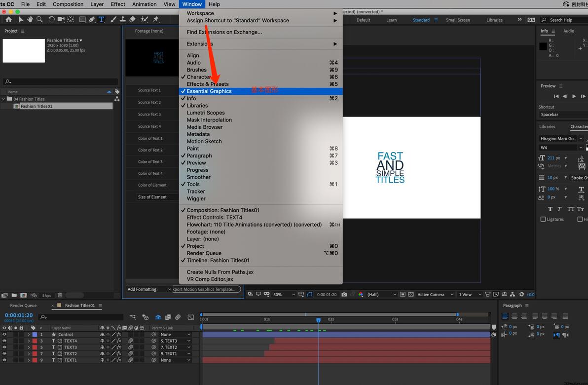Select Lumetri Scopes menu entry
588x385 pixels.
click(206, 113)
